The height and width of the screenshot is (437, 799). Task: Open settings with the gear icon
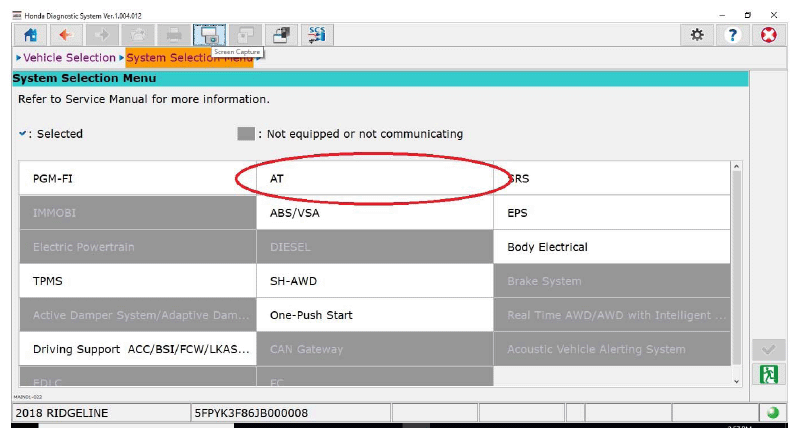pos(697,35)
